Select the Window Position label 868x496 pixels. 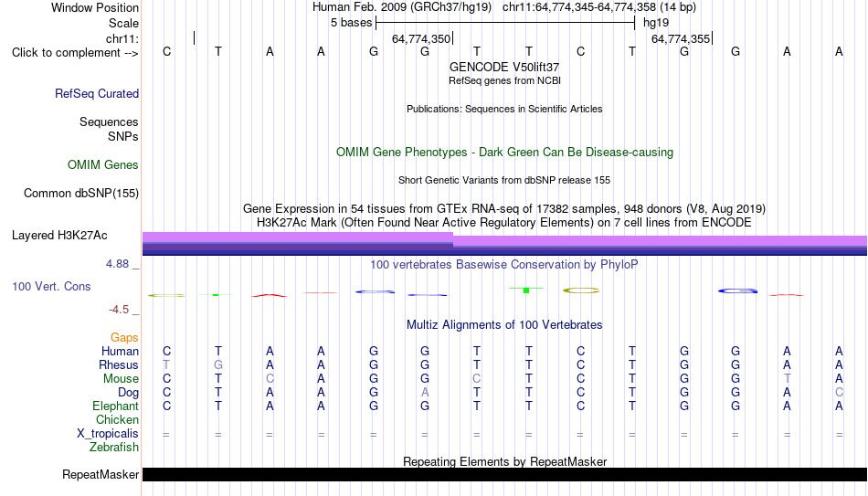[95, 7]
